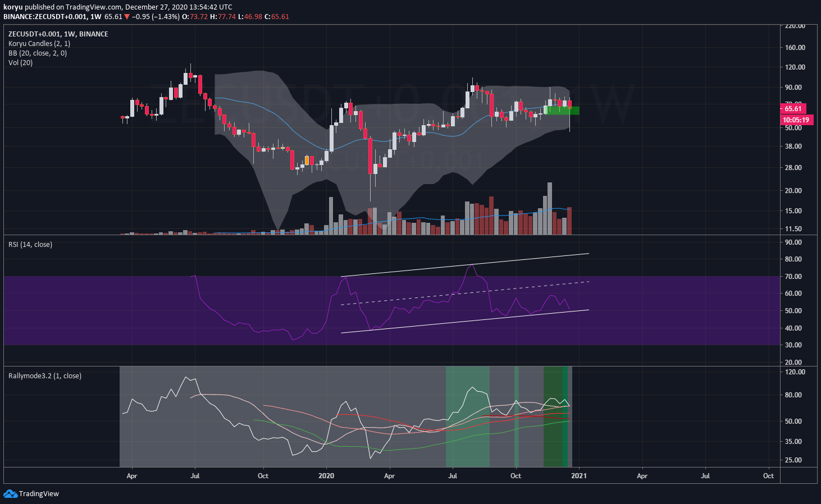Click the 2021 label on time axis
Image resolution: width=821 pixels, height=504 pixels.
[579, 476]
